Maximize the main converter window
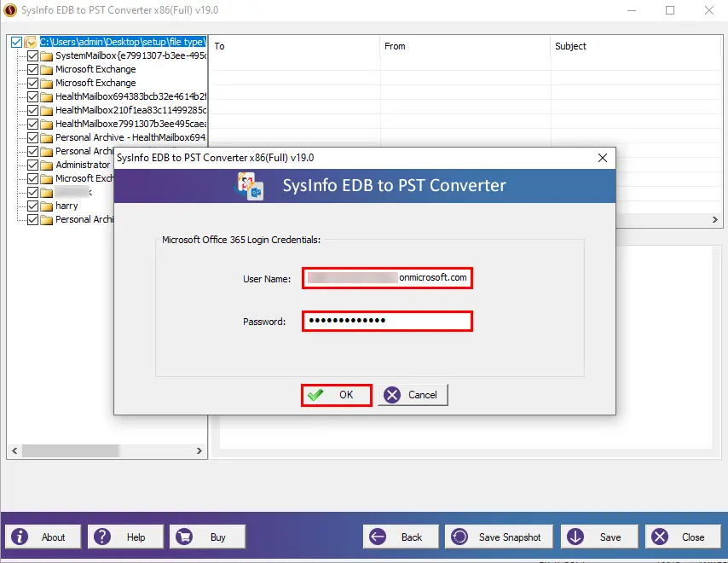 (x=670, y=10)
